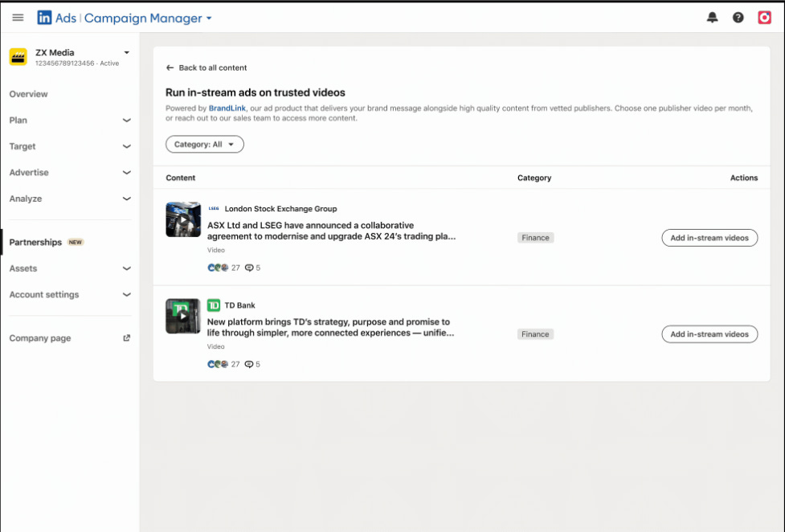Go to Overview in the sidebar
The image size is (785, 532).
click(x=29, y=94)
